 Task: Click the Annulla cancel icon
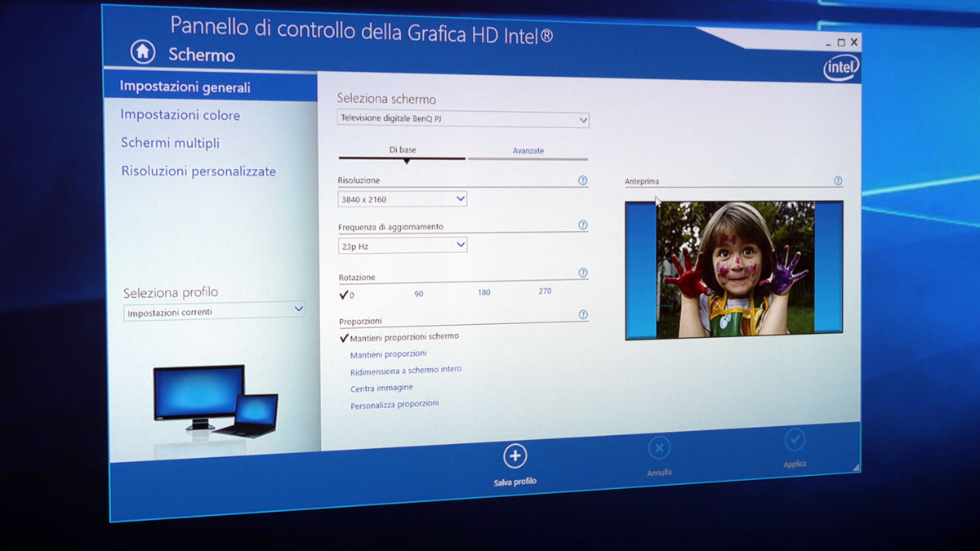[659, 447]
